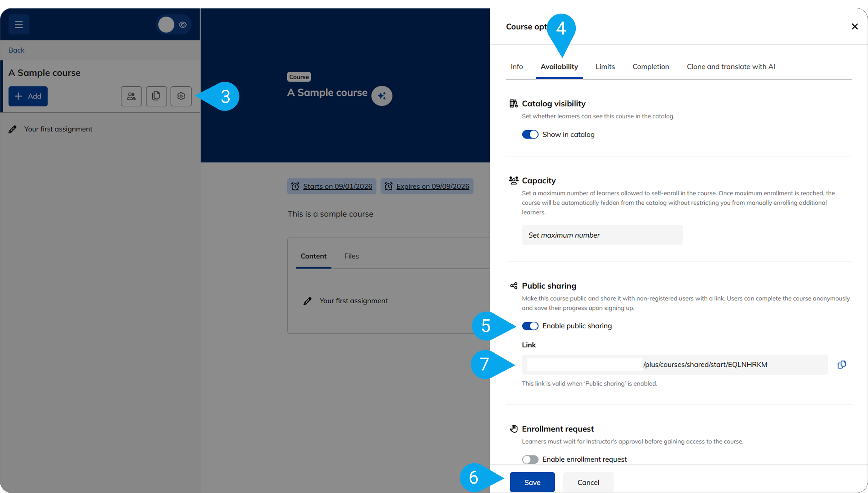Click the course users icon

[x=131, y=96]
